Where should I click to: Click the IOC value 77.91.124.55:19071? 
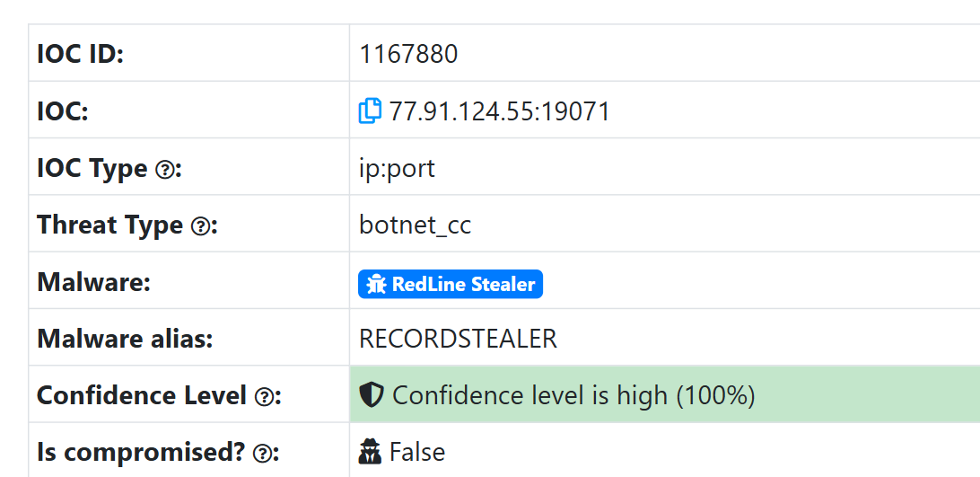500,111
